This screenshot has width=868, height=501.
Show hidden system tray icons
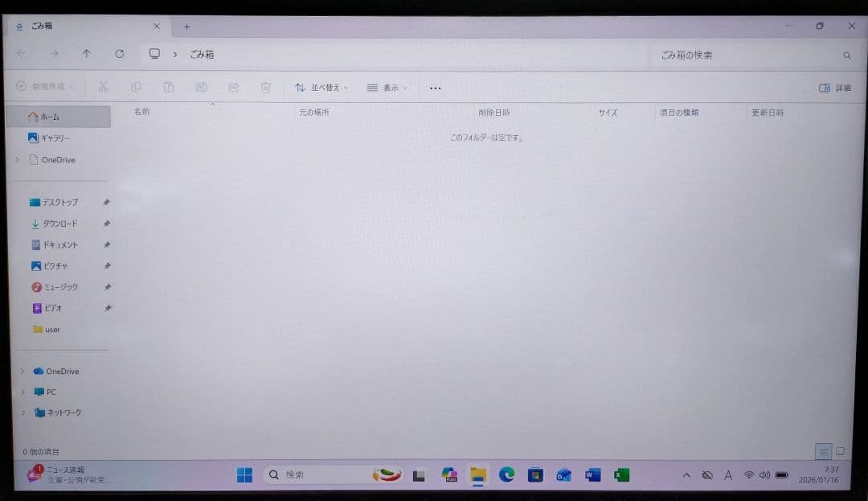[686, 474]
